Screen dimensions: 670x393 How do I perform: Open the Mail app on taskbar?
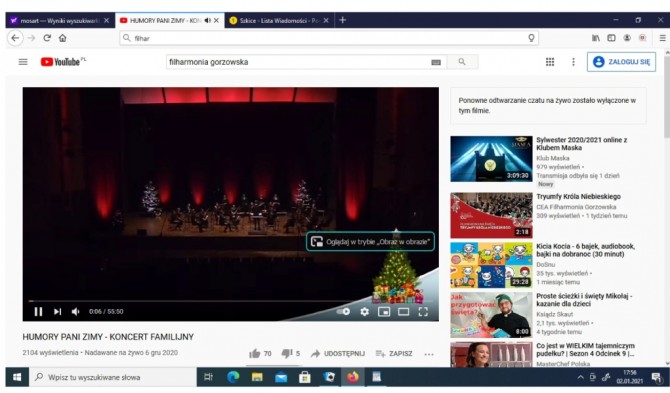(x=281, y=377)
